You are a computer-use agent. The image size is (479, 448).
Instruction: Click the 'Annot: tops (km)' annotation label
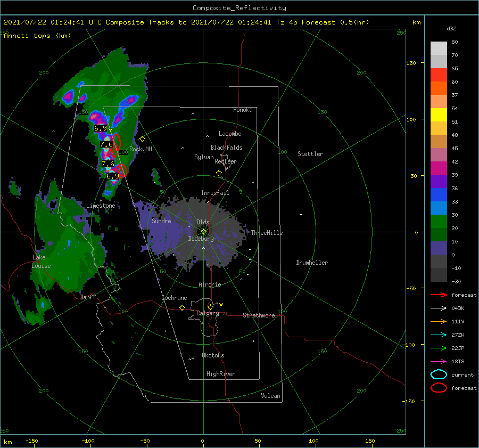[37, 36]
